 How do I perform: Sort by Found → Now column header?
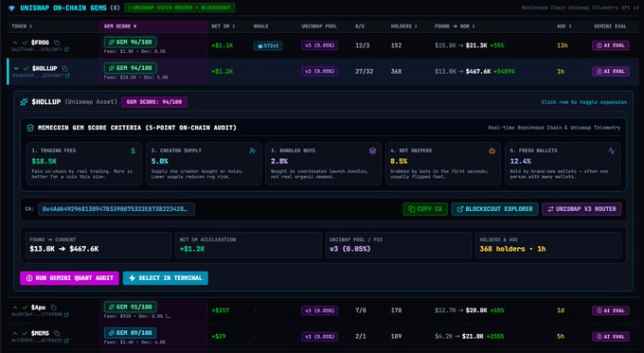tap(455, 26)
